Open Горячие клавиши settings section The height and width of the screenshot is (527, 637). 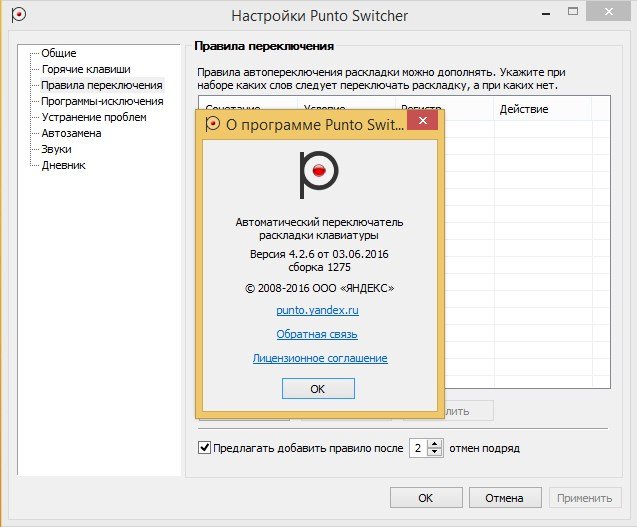86,69
